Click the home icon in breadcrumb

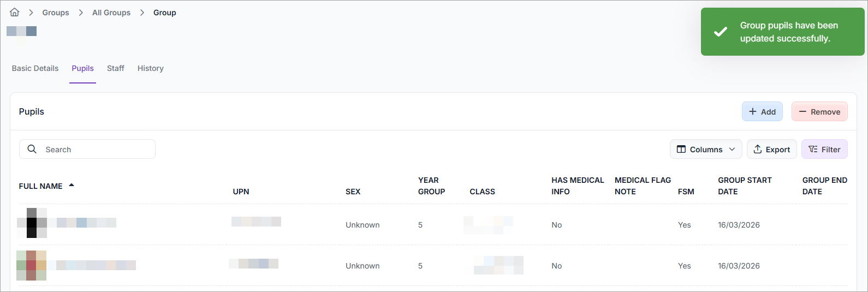(15, 13)
